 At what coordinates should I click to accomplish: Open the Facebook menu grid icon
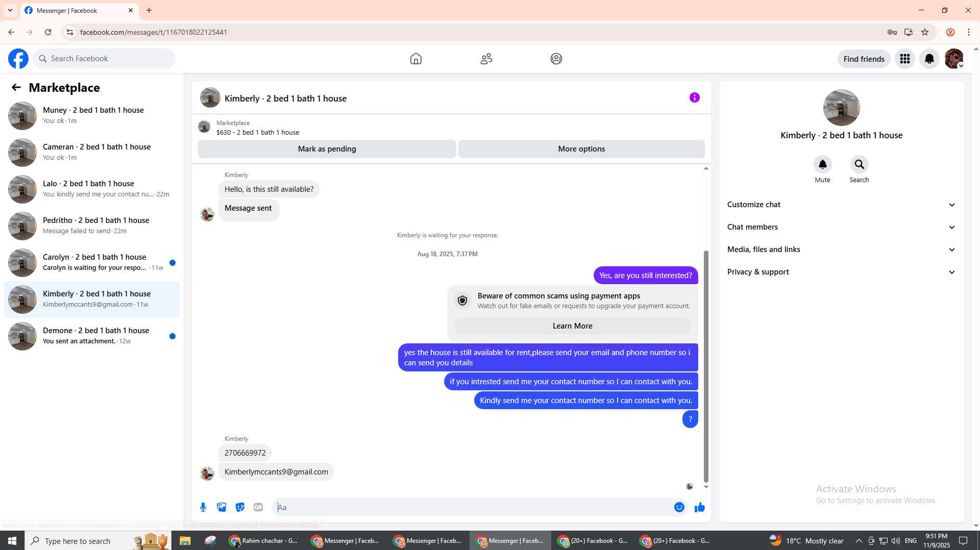[905, 59]
